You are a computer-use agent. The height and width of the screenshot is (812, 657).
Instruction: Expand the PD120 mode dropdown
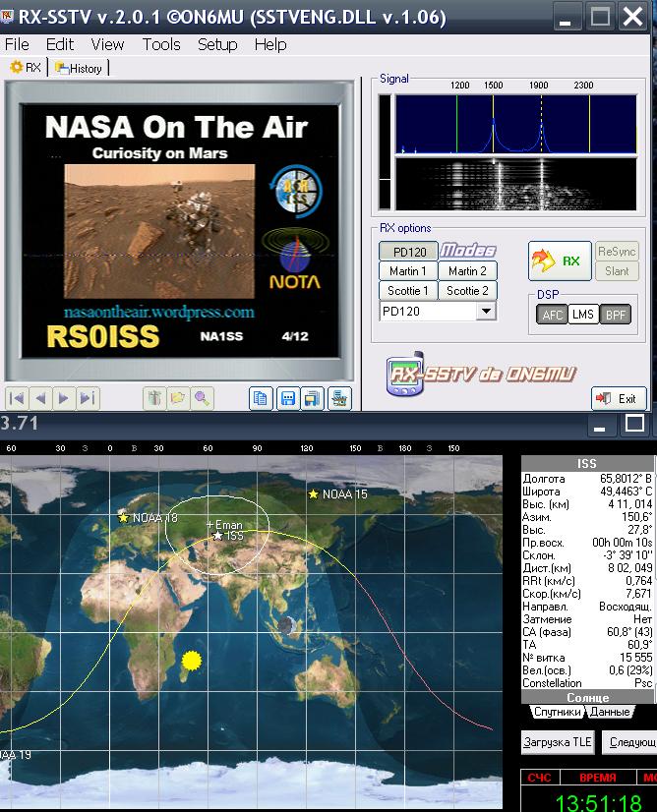(486, 312)
